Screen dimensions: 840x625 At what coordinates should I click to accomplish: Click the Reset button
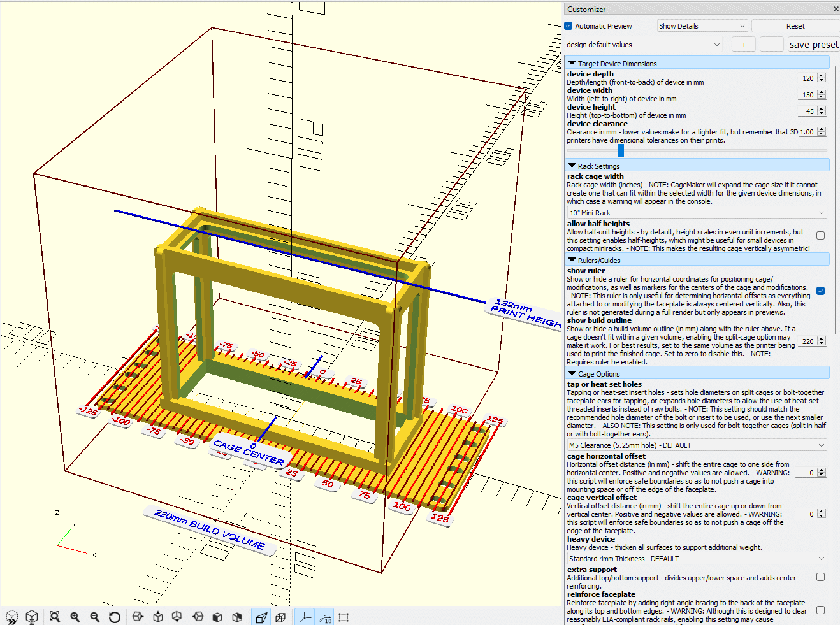(x=795, y=26)
